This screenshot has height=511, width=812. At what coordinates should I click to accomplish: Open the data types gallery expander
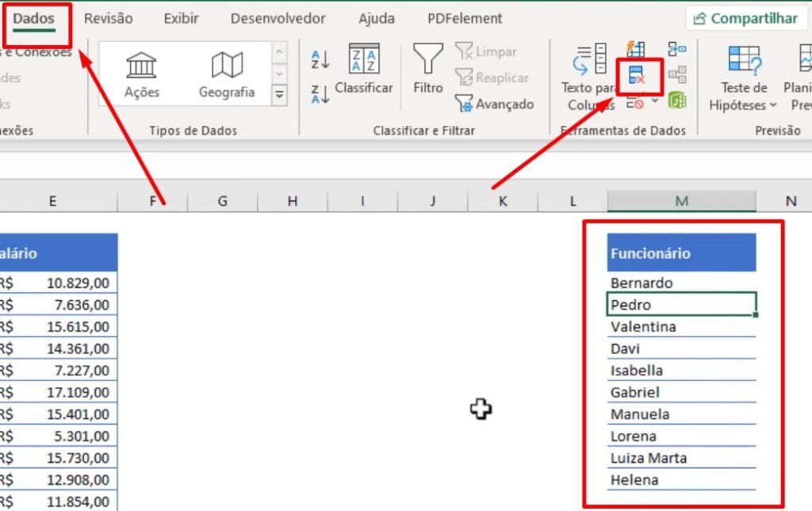(x=279, y=93)
